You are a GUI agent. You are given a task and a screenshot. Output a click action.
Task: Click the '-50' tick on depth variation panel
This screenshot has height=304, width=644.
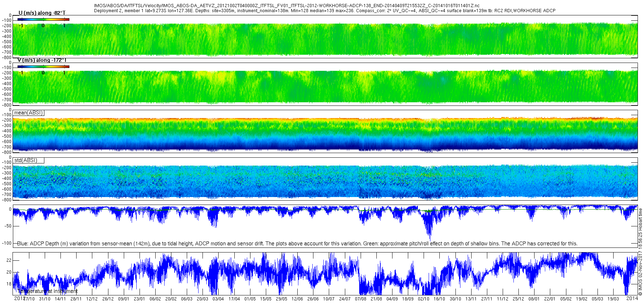click(8, 226)
